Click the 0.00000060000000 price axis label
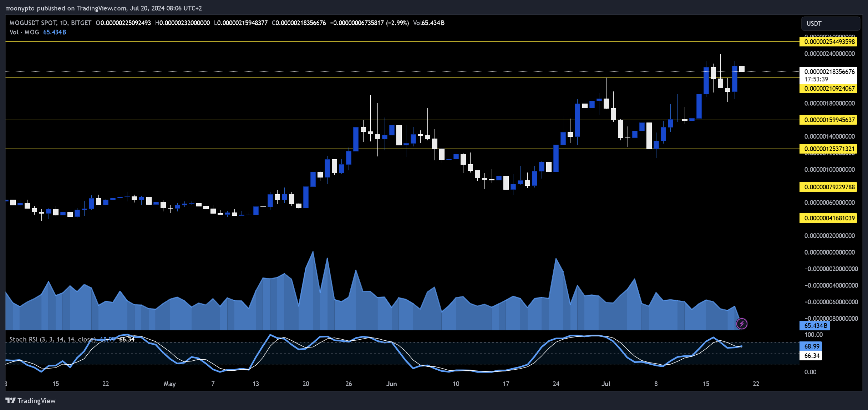The image size is (868, 410). point(829,203)
